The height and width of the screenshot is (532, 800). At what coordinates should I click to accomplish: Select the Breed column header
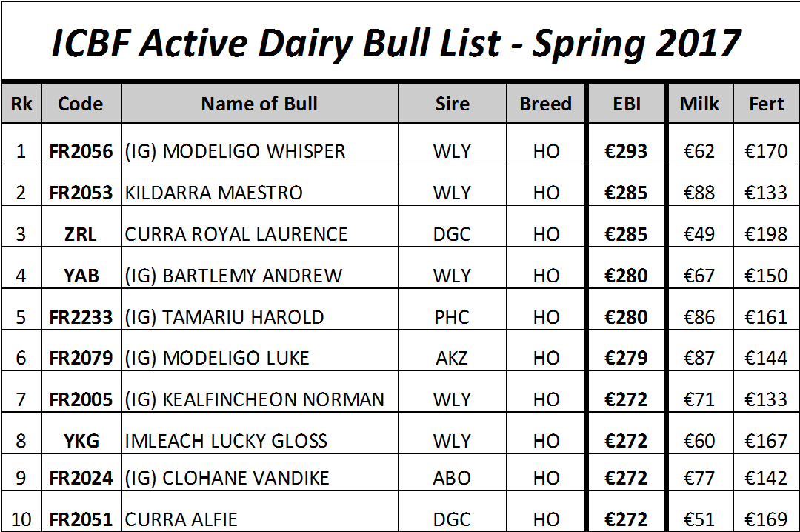click(x=545, y=104)
